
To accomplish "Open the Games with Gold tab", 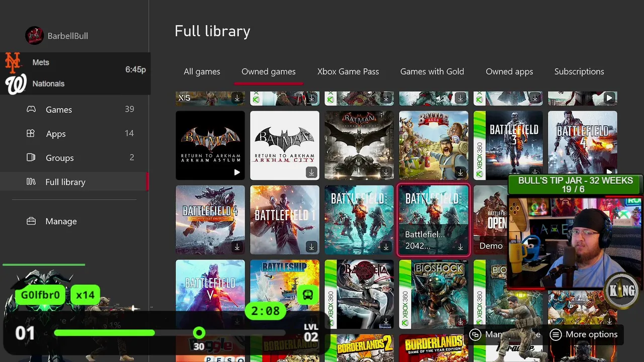I will [x=432, y=71].
